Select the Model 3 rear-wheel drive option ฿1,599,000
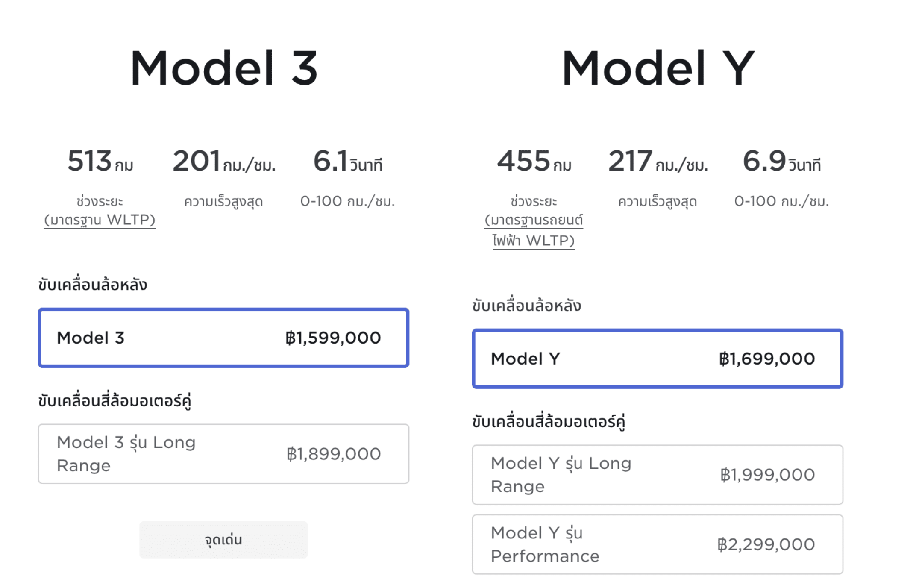This screenshot has height=588, width=916. point(223,338)
